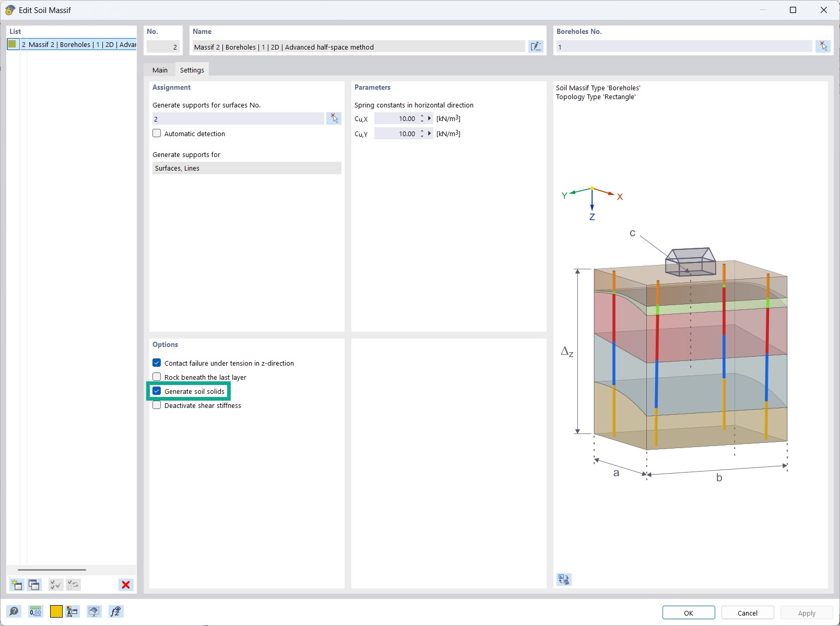Create a new soil massif
This screenshot has height=626, width=840.
(x=16, y=585)
